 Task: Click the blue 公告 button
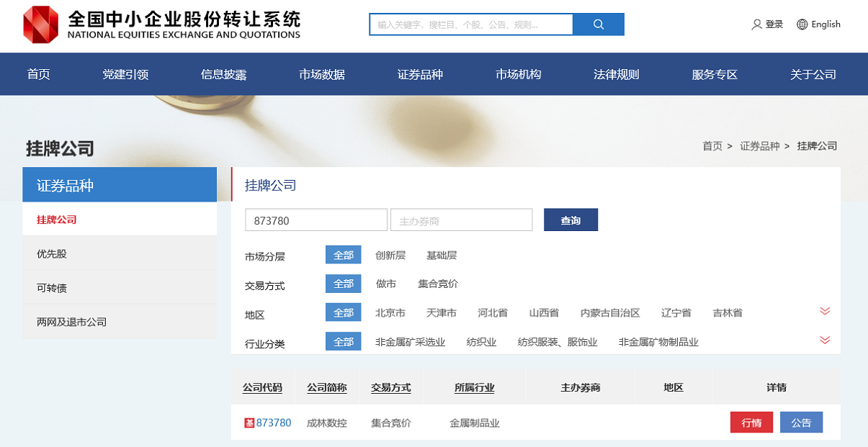801,423
